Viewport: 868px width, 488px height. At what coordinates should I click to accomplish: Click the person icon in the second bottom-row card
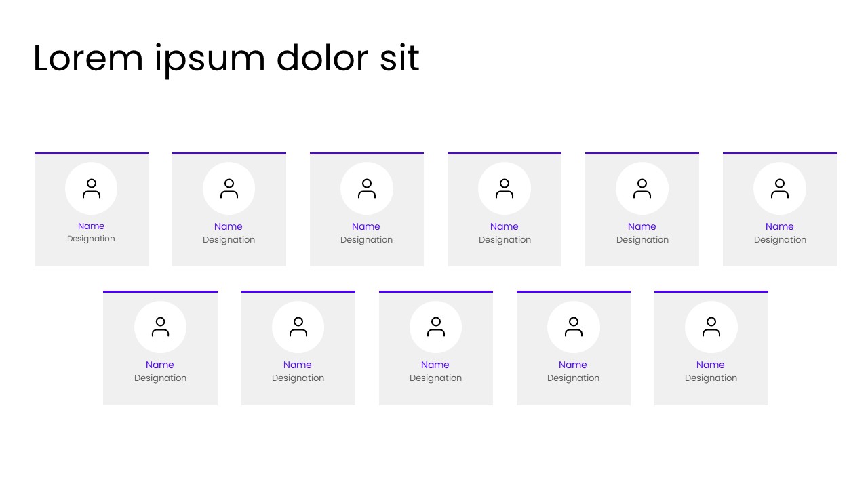pos(298,327)
